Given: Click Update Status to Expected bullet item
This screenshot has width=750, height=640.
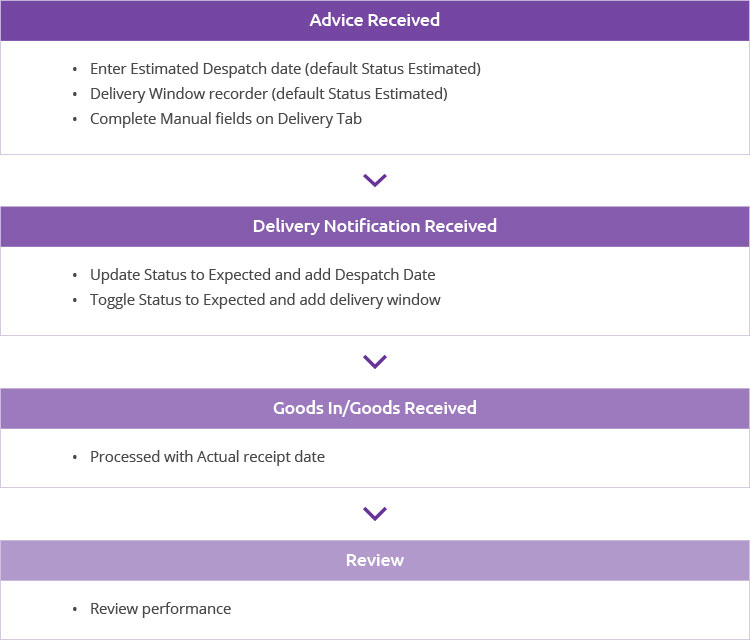Looking at the screenshot, I should tap(263, 275).
